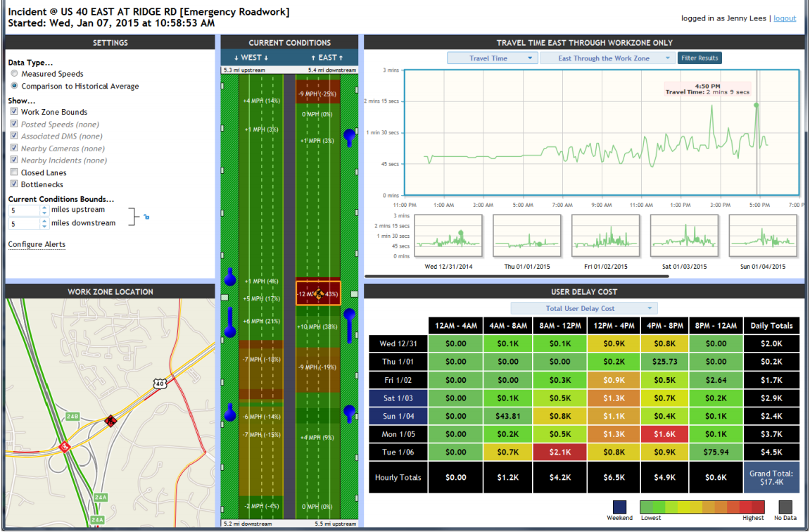Select the Measured Speeds radio button

click(14, 74)
